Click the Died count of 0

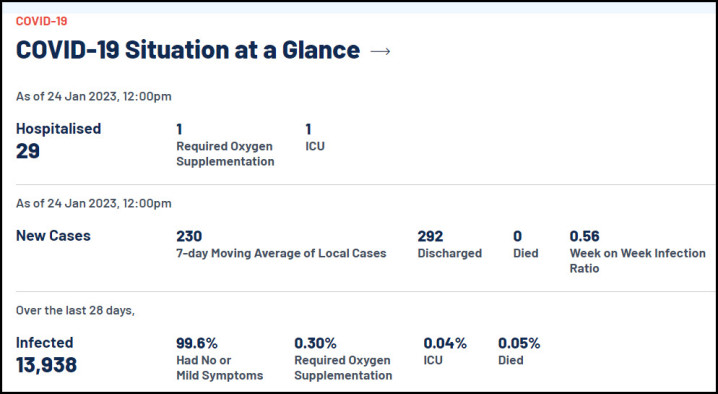[517, 236]
